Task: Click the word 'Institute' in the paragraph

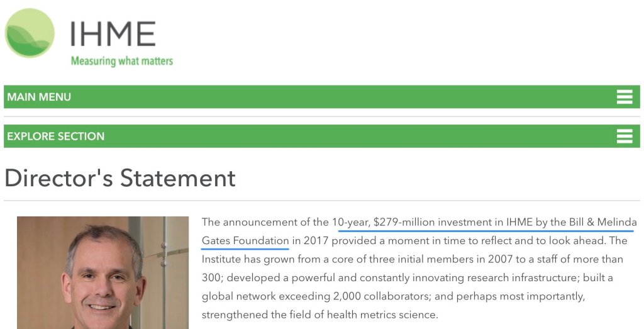Action: coord(223,259)
